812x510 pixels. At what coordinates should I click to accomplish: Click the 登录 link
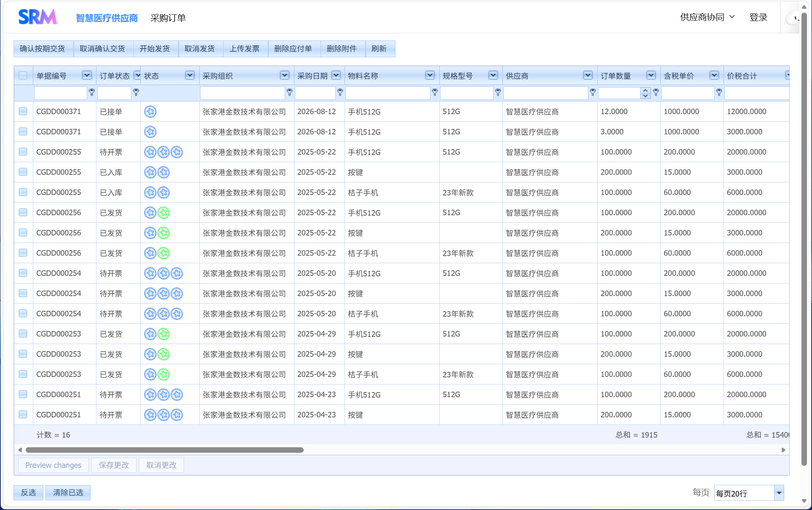(x=758, y=17)
